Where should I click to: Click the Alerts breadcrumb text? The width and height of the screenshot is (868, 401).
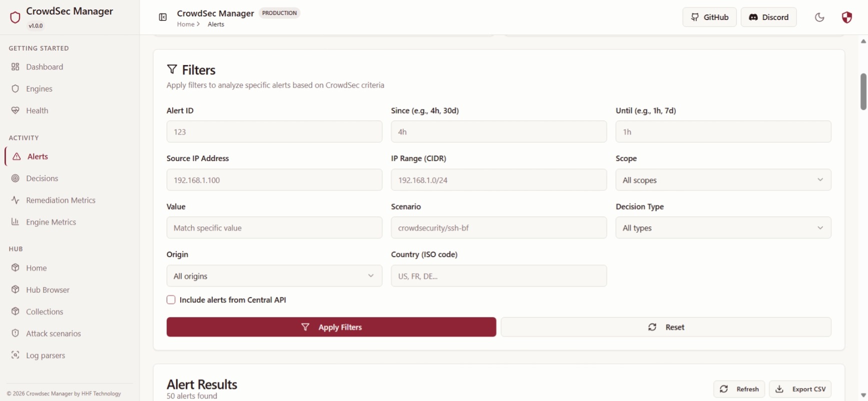(x=216, y=24)
